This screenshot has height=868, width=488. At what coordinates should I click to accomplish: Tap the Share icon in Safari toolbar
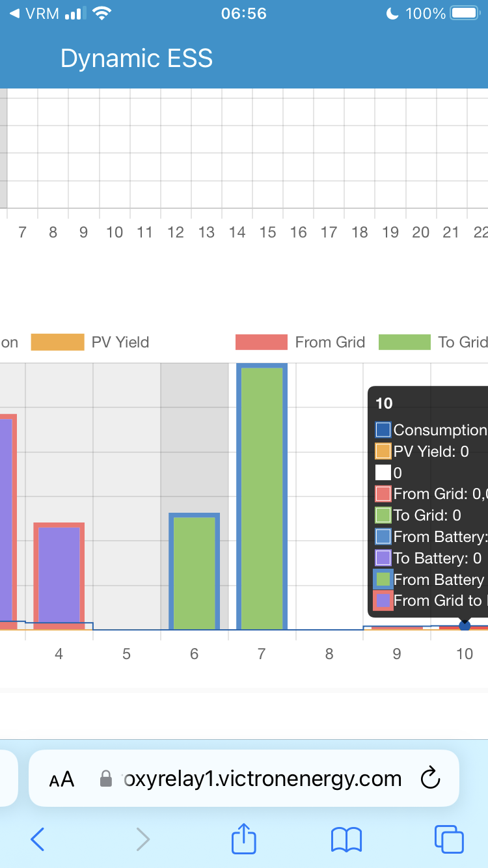(x=243, y=839)
